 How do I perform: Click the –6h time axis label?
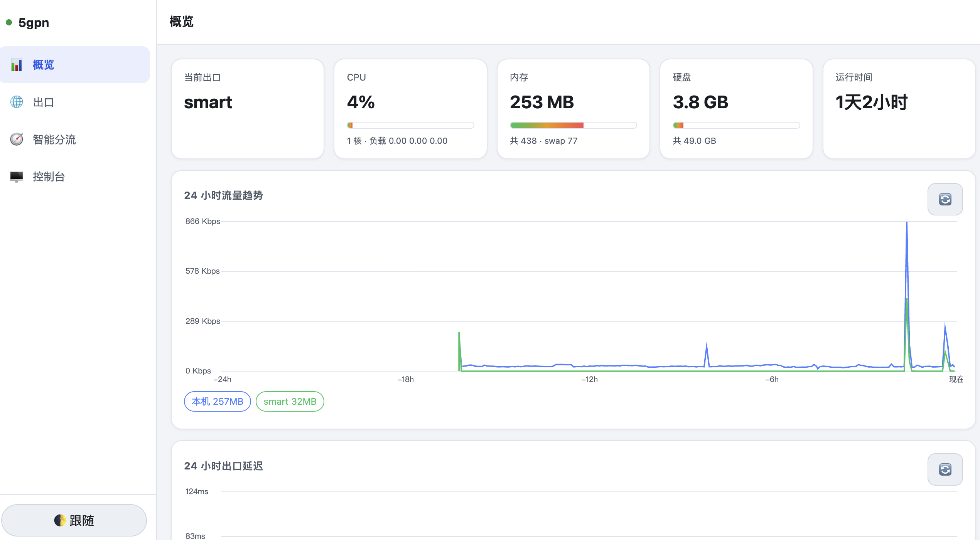pos(772,379)
